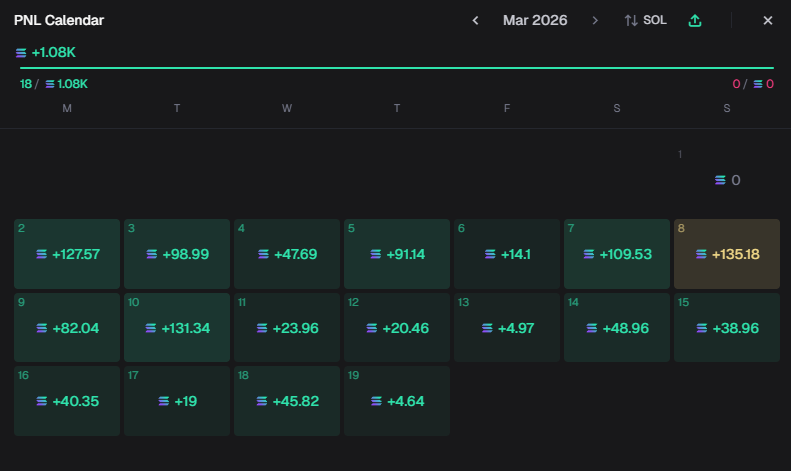Open highlighted day 8 cell +135.18
791x471 pixels.
(727, 254)
